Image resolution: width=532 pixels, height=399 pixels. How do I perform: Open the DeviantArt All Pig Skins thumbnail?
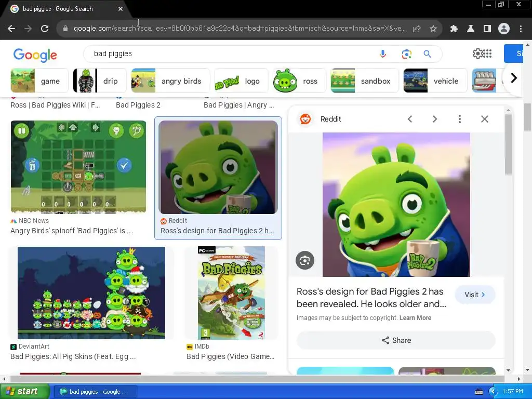pos(91,293)
